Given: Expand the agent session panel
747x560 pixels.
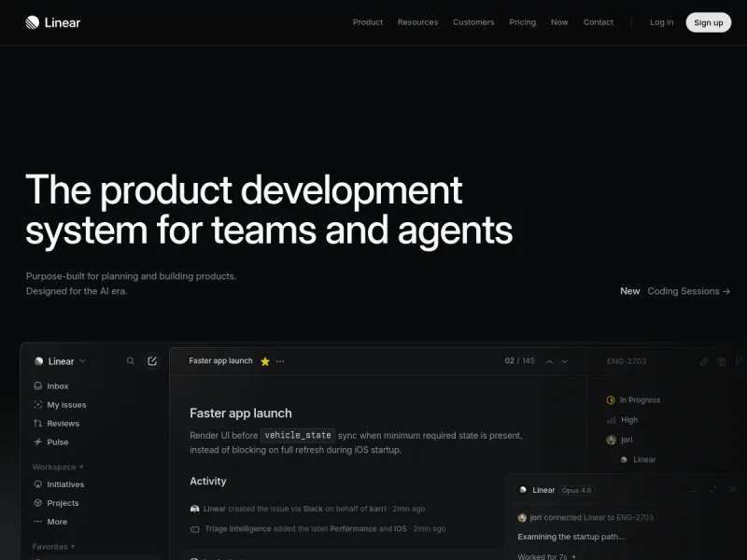Looking at the screenshot, I should [x=713, y=489].
